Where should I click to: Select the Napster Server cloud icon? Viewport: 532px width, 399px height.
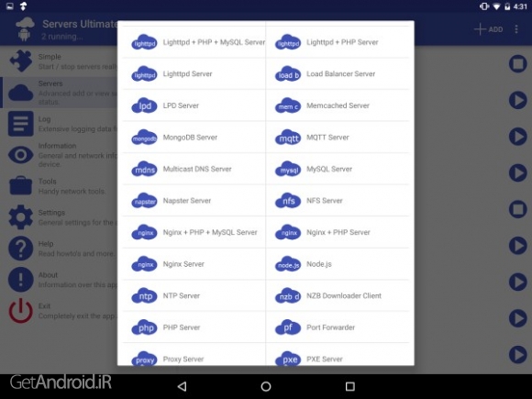[144, 201]
